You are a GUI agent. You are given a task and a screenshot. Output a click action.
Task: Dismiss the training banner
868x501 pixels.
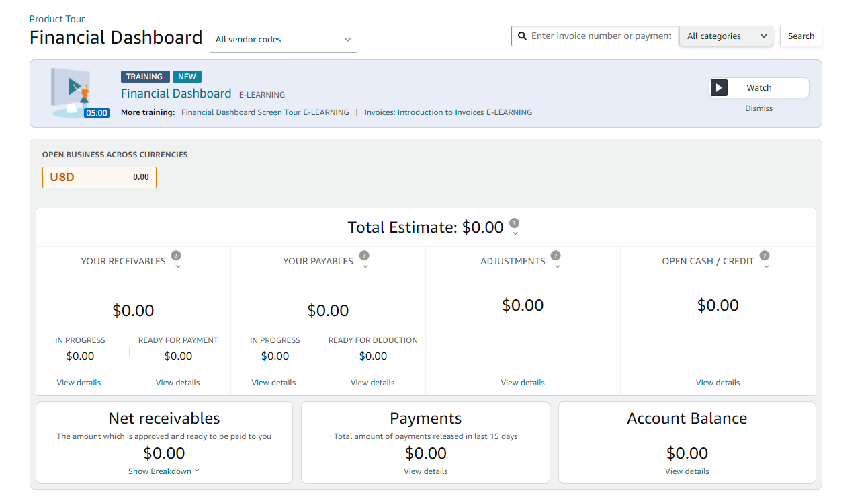click(758, 108)
